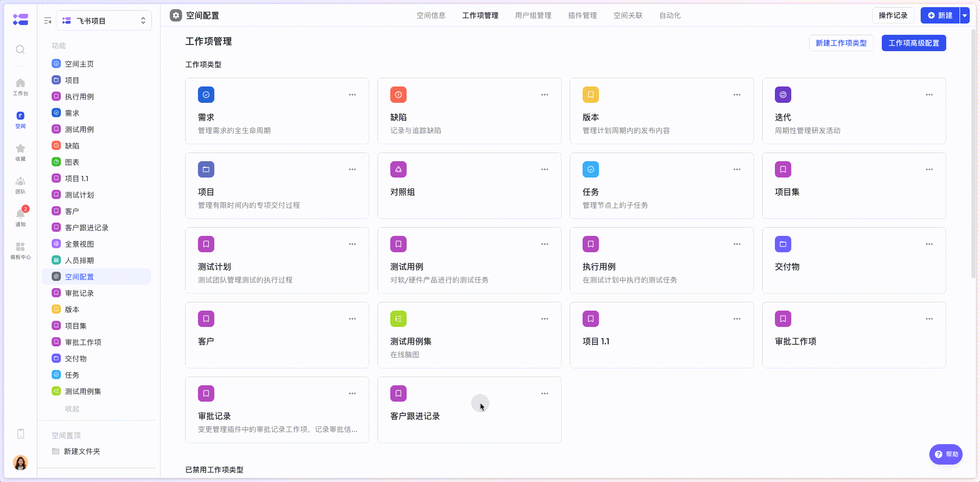Click 工作项高级配置 button
This screenshot has width=980, height=482.
coord(914,43)
